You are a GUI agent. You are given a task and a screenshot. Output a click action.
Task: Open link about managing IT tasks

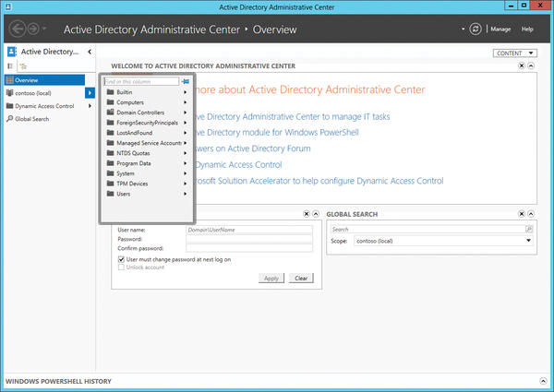coord(293,117)
